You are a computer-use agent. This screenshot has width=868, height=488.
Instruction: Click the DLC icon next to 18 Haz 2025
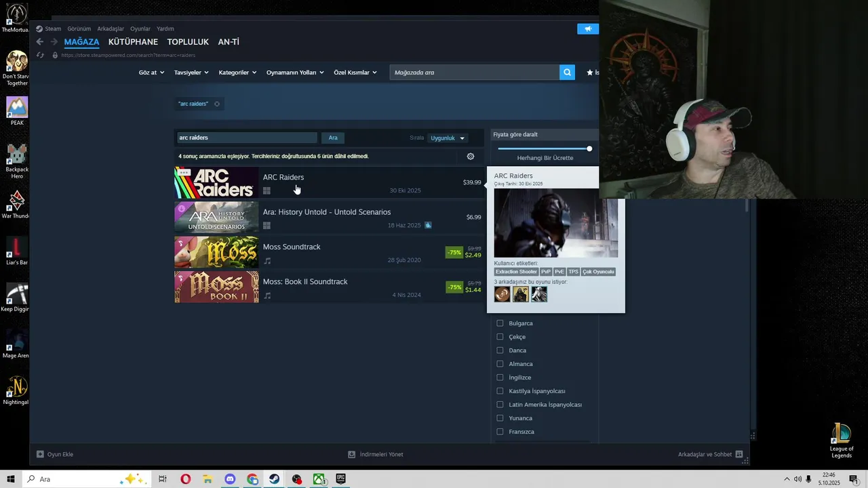(x=428, y=225)
